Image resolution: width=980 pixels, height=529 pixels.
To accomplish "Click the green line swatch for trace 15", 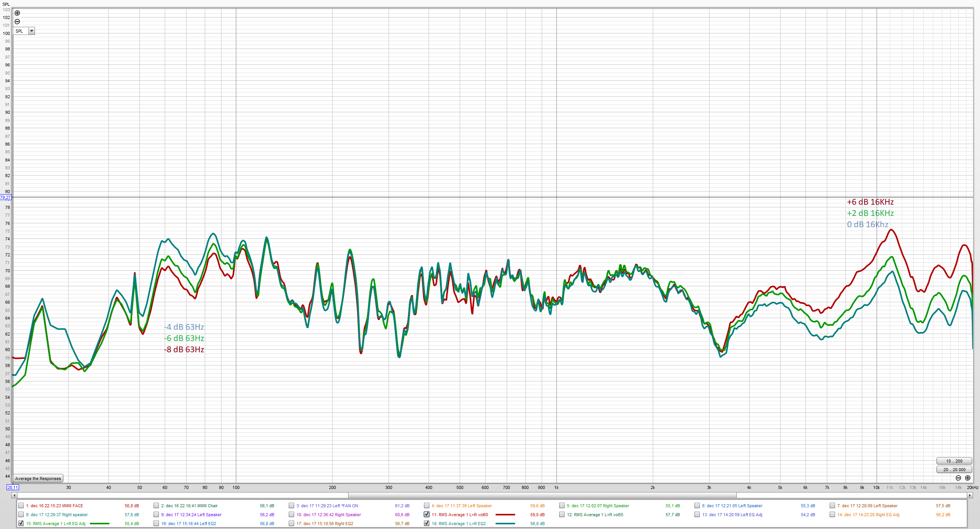I will pyautogui.click(x=99, y=524).
